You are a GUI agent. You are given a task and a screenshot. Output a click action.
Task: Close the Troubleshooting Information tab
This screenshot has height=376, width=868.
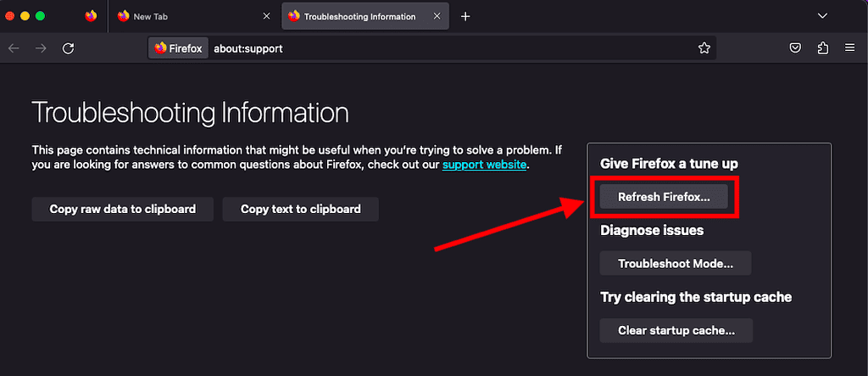tap(437, 16)
